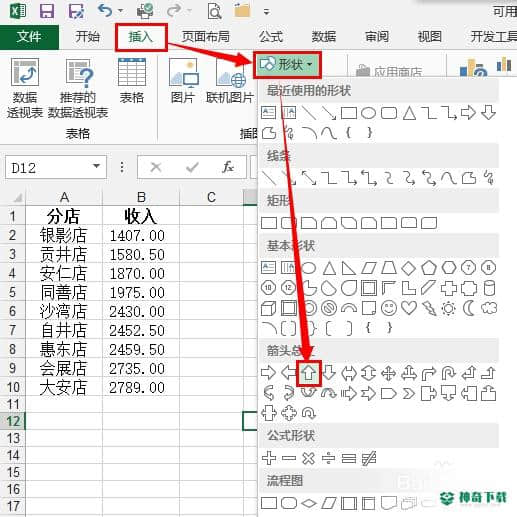This screenshot has height=517, width=517.
Task: Select the lightning bolt shape
Action: (x=429, y=308)
